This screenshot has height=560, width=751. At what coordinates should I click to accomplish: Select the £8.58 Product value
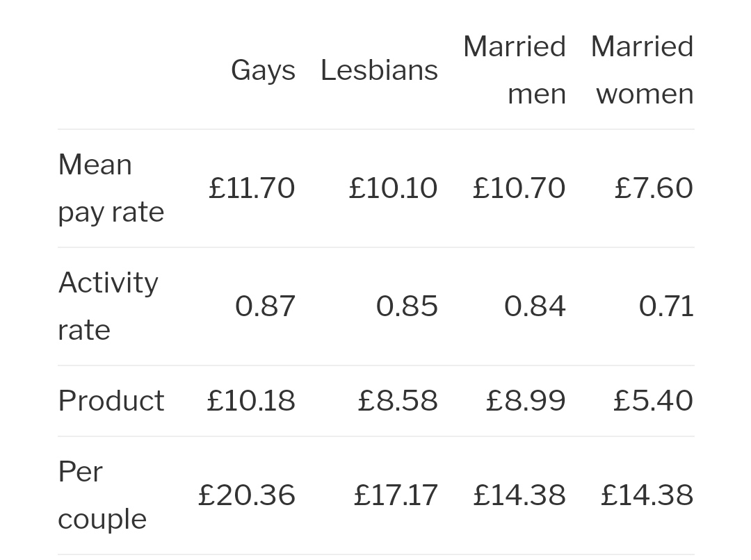tap(398, 401)
